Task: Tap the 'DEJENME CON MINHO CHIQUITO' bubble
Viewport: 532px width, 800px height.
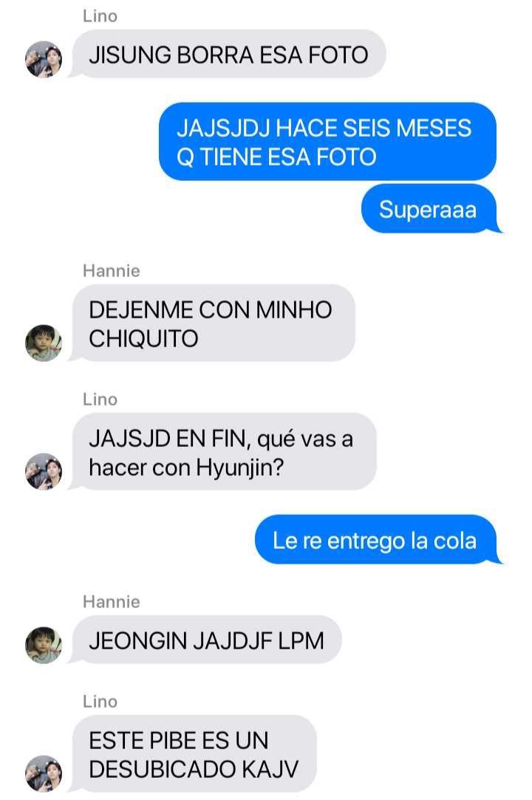Action: [x=212, y=323]
